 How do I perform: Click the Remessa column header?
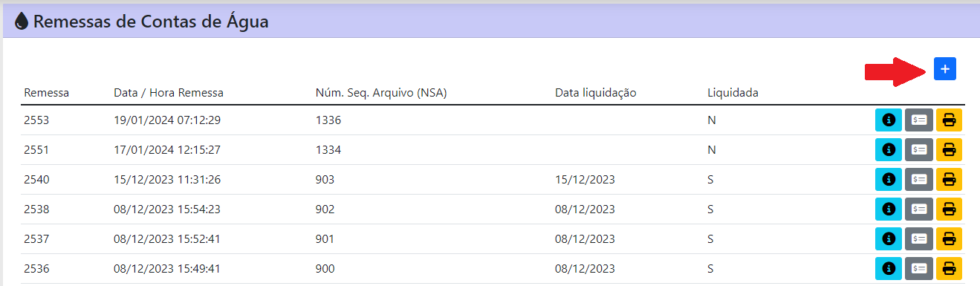pyautogui.click(x=47, y=93)
